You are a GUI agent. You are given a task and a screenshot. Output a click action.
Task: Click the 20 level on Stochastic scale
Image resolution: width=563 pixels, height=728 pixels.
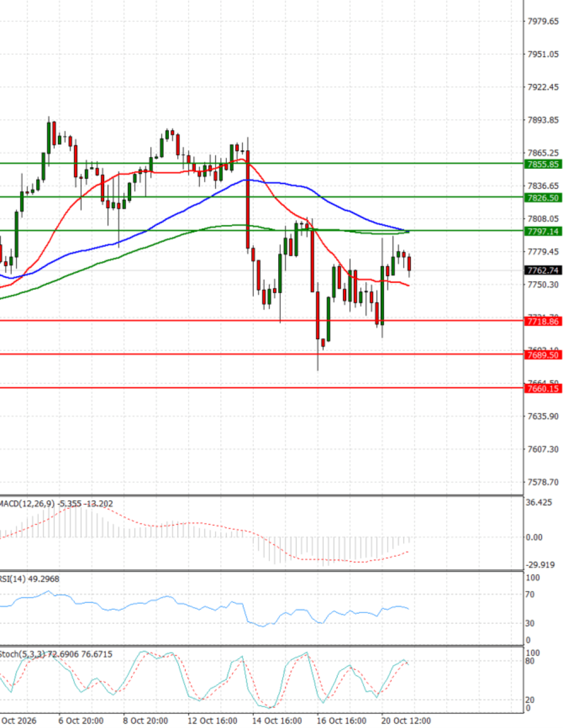click(x=530, y=700)
